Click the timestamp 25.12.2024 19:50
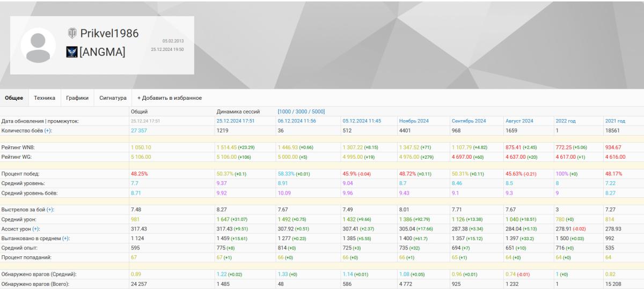Screen dimensions: 644x289 pos(167,49)
